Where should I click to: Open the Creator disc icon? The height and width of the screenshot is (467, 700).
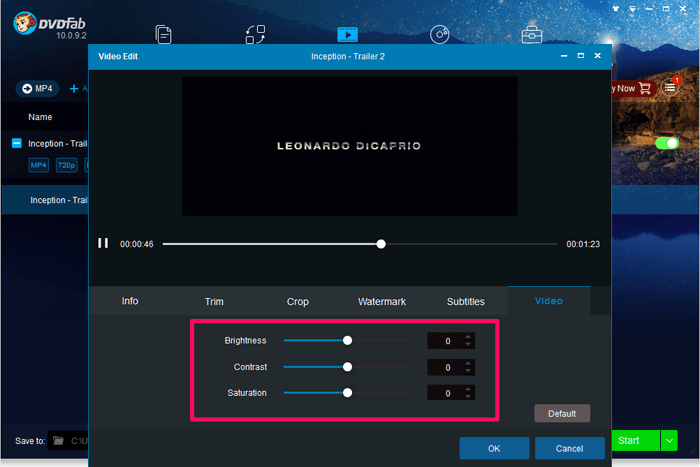click(x=439, y=34)
